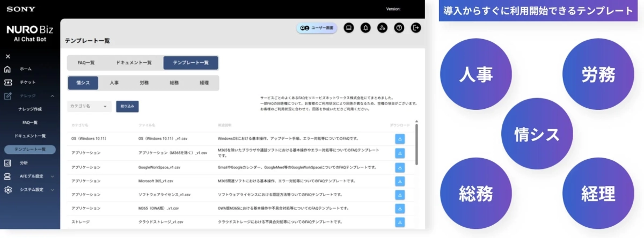
Task: Click the 分析 chart icon in sidebar
Action: click(8, 162)
